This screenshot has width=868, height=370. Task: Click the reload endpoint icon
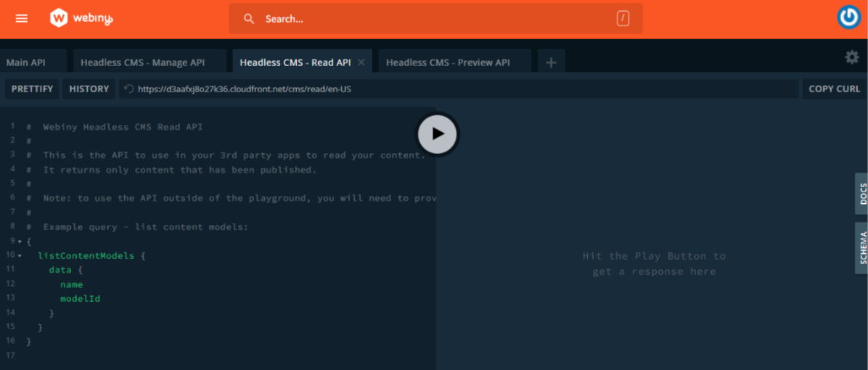coord(129,89)
